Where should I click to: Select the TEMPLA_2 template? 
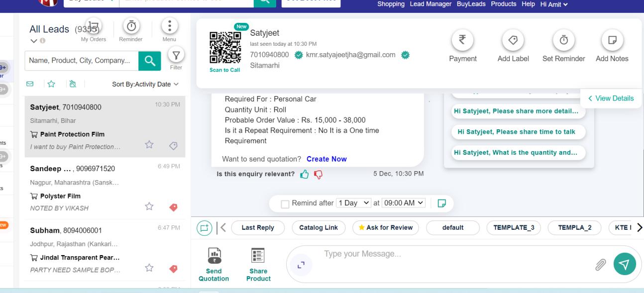[x=575, y=228]
